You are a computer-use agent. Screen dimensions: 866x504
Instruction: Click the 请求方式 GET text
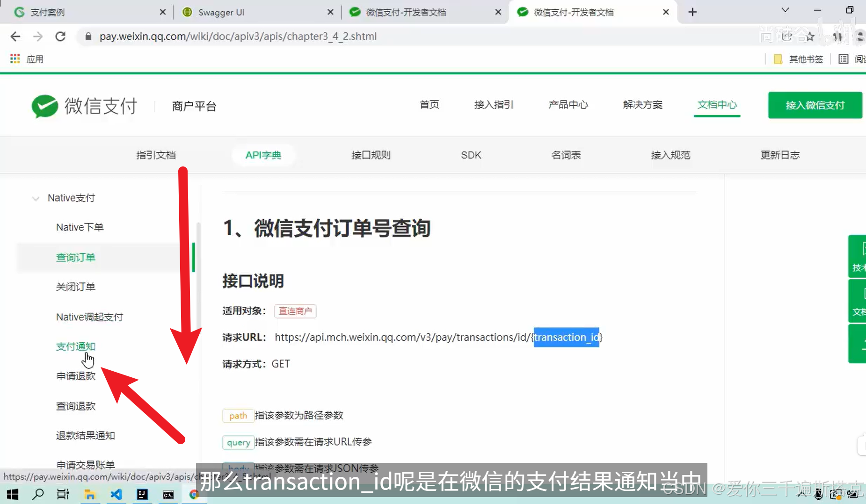click(256, 364)
